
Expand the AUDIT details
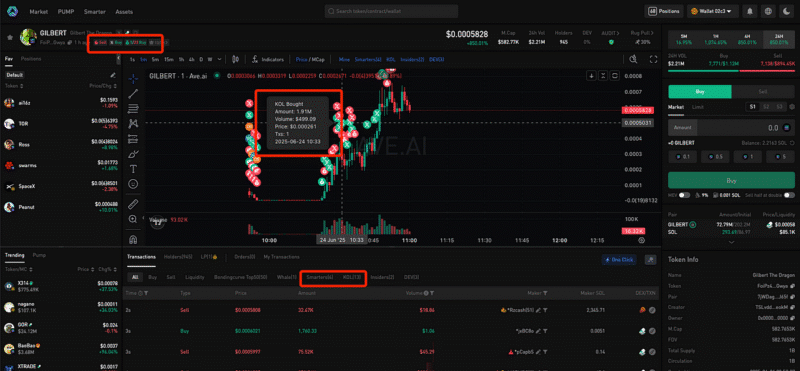click(x=611, y=33)
